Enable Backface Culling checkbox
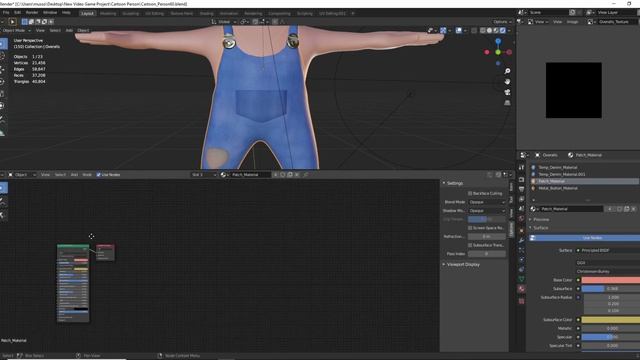Screen dimensions: 640x360 (x=470, y=193)
